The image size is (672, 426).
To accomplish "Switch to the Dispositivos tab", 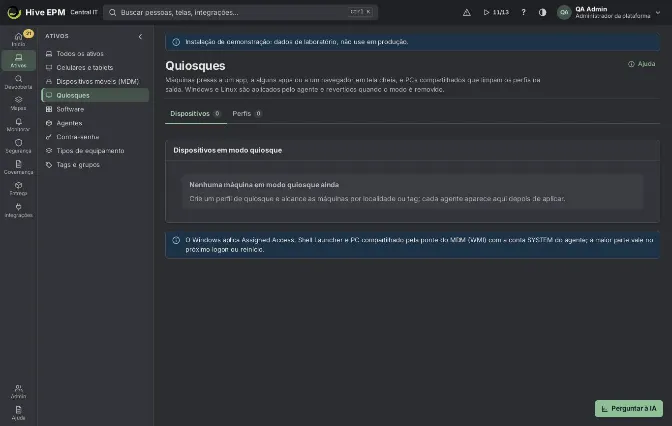I will click(195, 114).
